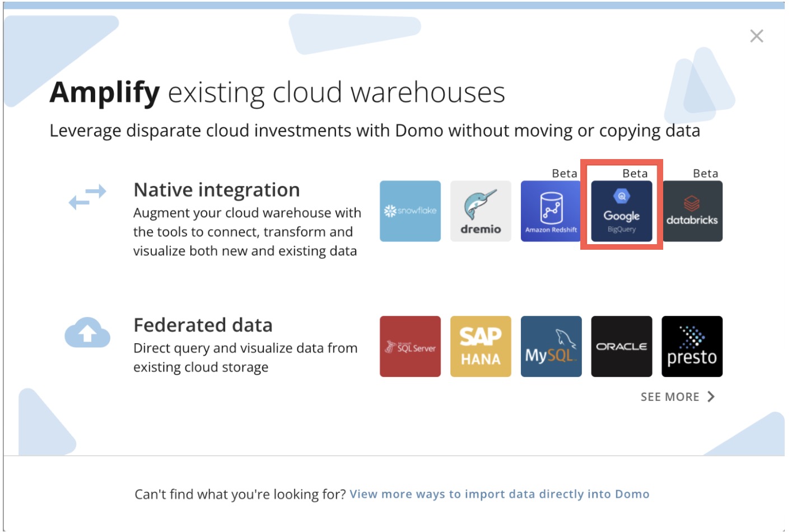Click the Microsoft SQL Server tile

point(409,346)
